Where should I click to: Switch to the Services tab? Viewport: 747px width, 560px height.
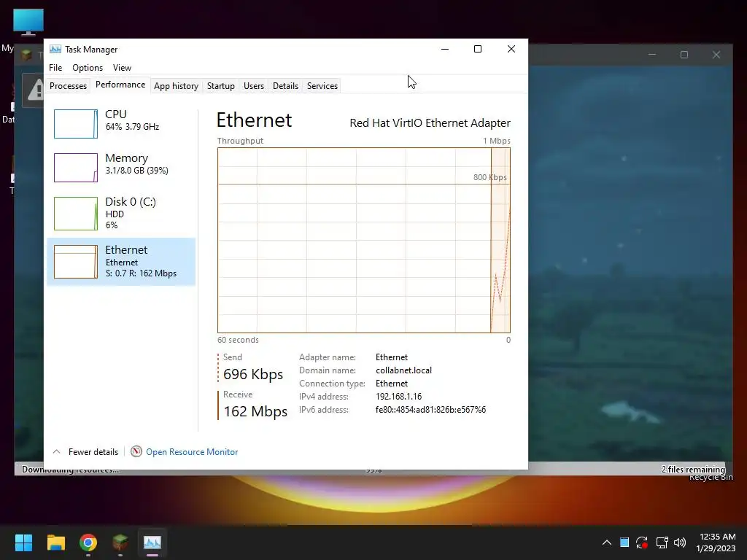coord(322,86)
